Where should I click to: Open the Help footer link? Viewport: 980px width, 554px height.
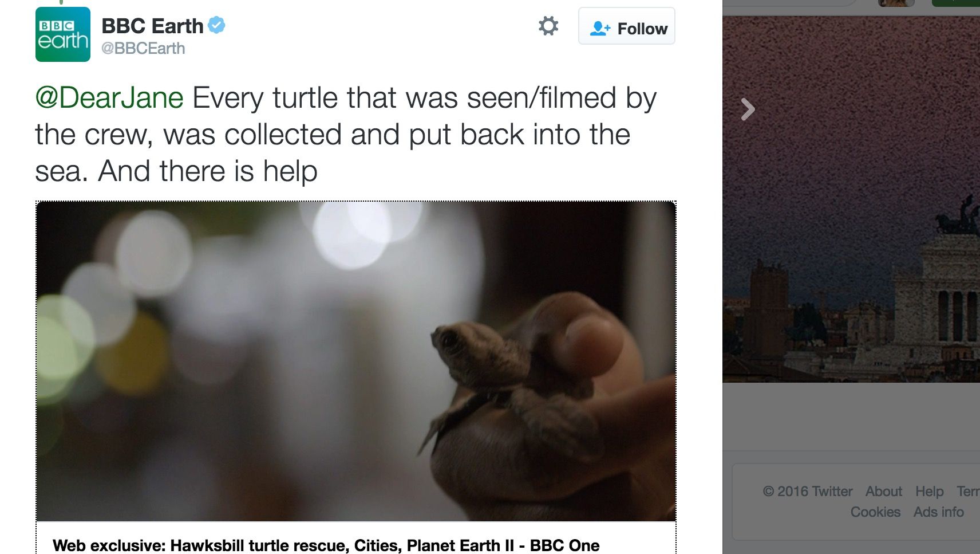[x=929, y=492]
